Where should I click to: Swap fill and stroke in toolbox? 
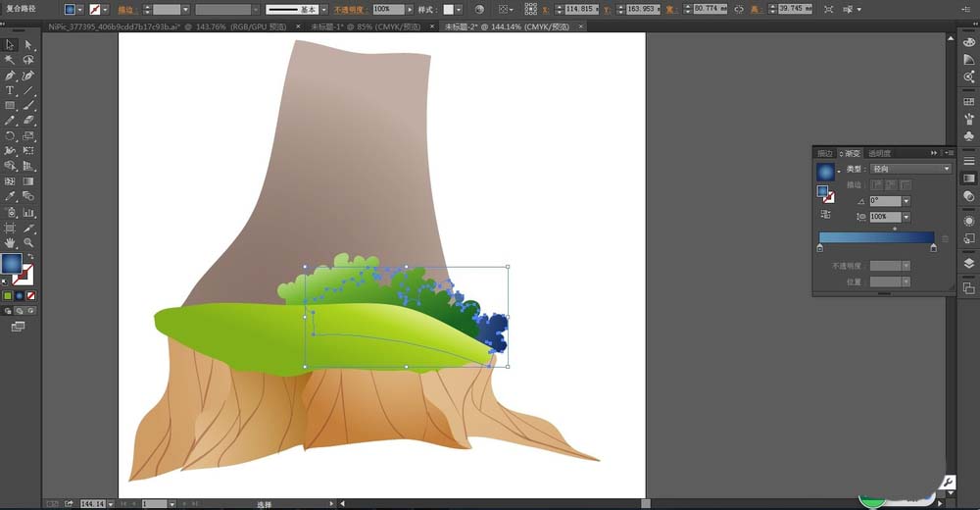29,257
